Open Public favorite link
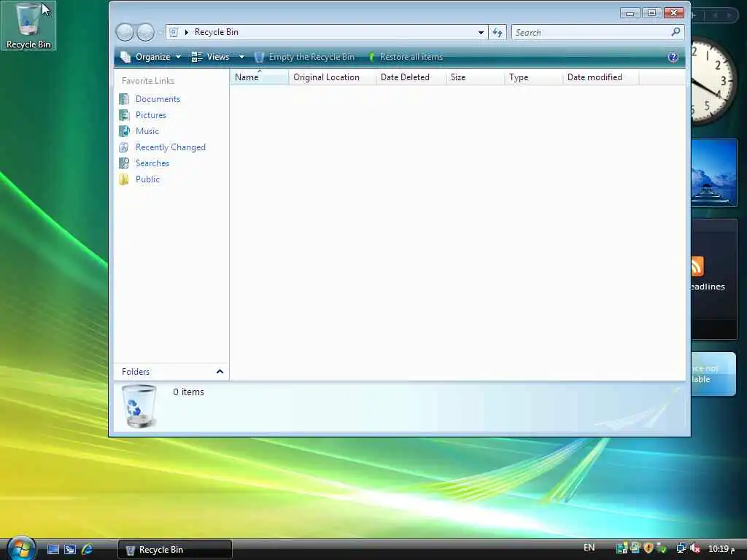The height and width of the screenshot is (560, 747). tap(147, 179)
